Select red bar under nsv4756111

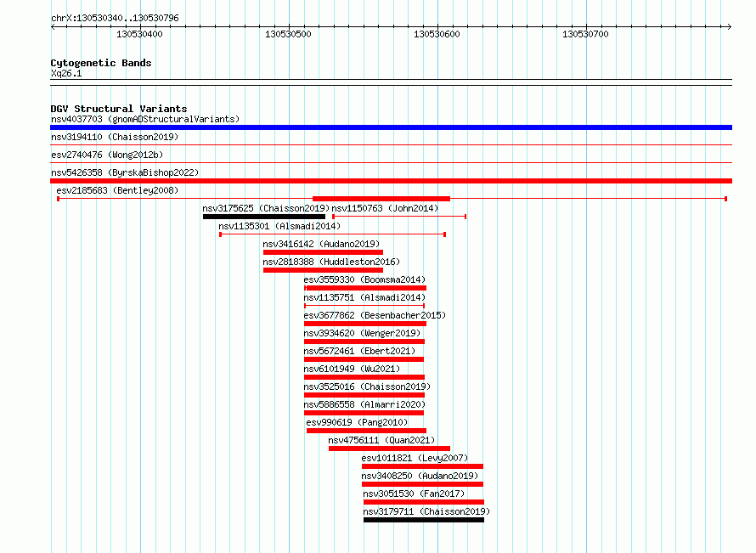click(x=390, y=449)
